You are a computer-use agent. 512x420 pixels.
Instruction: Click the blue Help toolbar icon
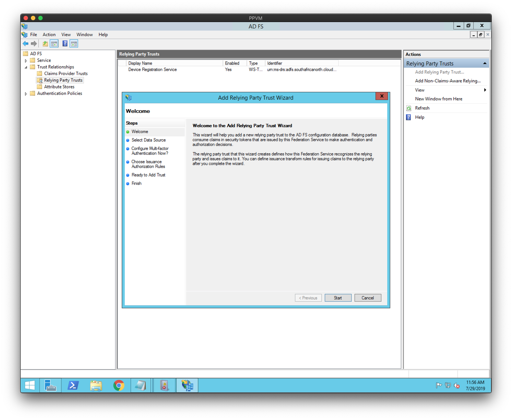(x=65, y=44)
